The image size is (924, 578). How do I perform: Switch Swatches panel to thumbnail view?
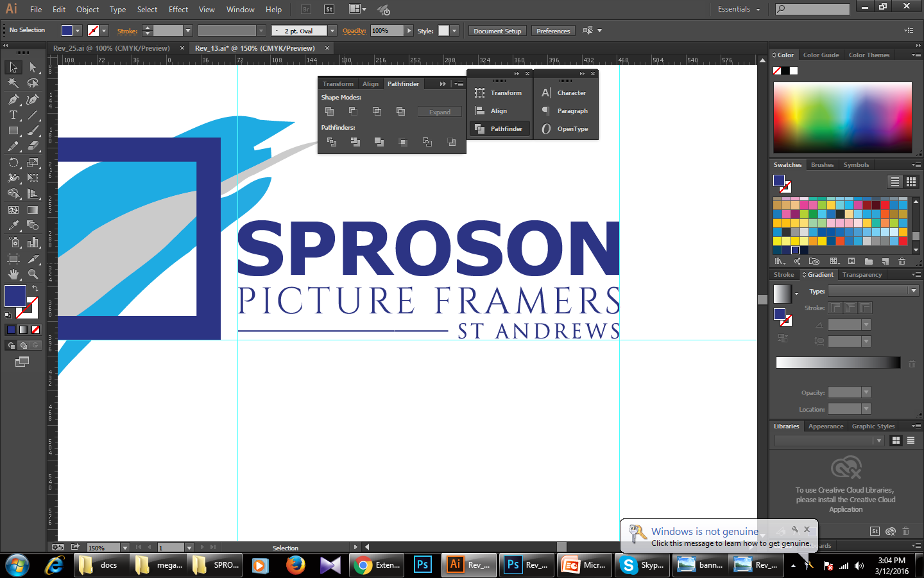(911, 182)
